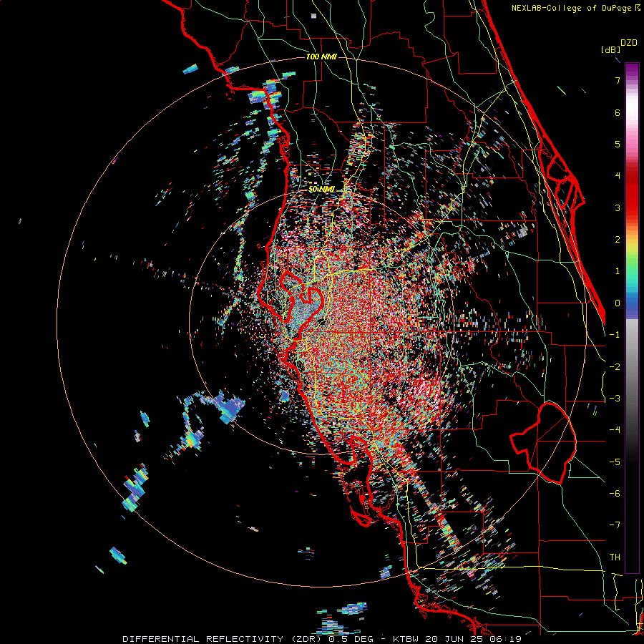Click the 0 tick label on the color scale

(617, 303)
